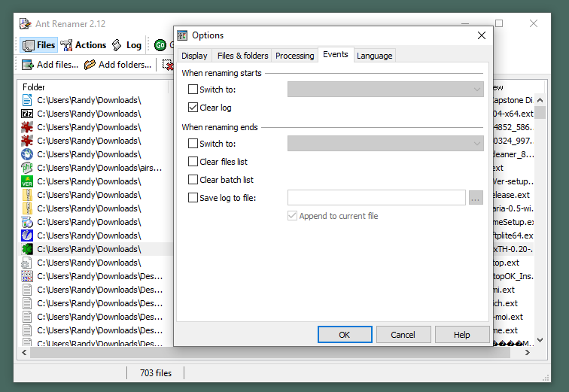Viewport: 569px width, 392px height.
Task: Click the vertical scrollbar down arrow
Action: pos(540,340)
